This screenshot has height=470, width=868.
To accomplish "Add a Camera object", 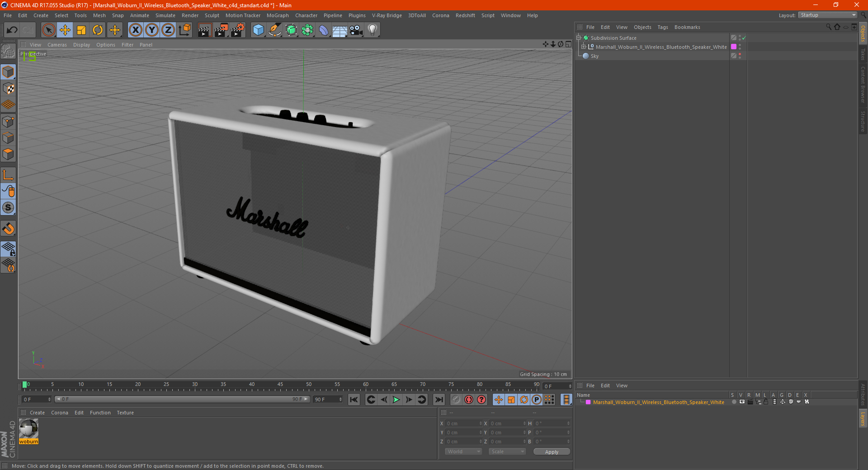I will [356, 30].
